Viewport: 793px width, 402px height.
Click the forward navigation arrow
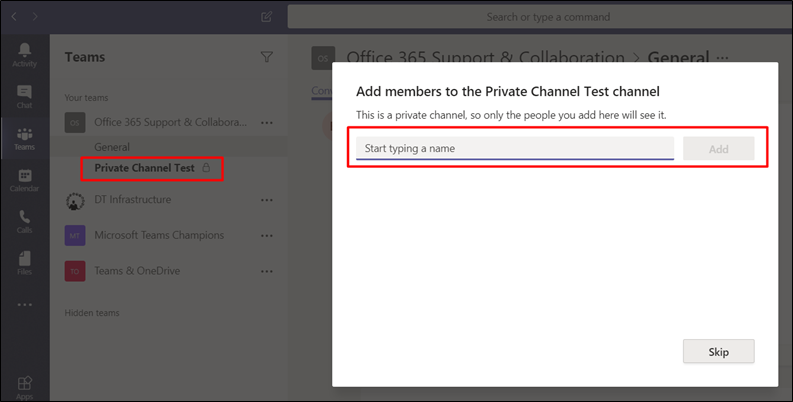35,17
